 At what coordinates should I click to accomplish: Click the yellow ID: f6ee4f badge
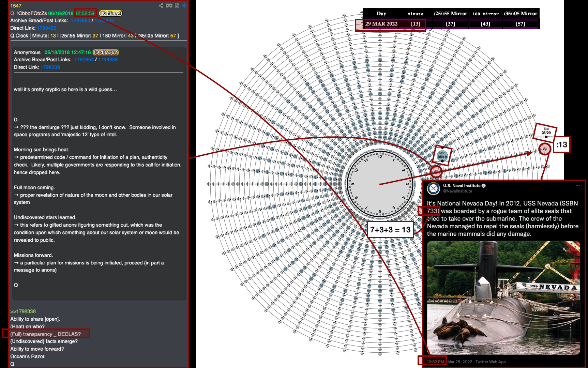111,13
